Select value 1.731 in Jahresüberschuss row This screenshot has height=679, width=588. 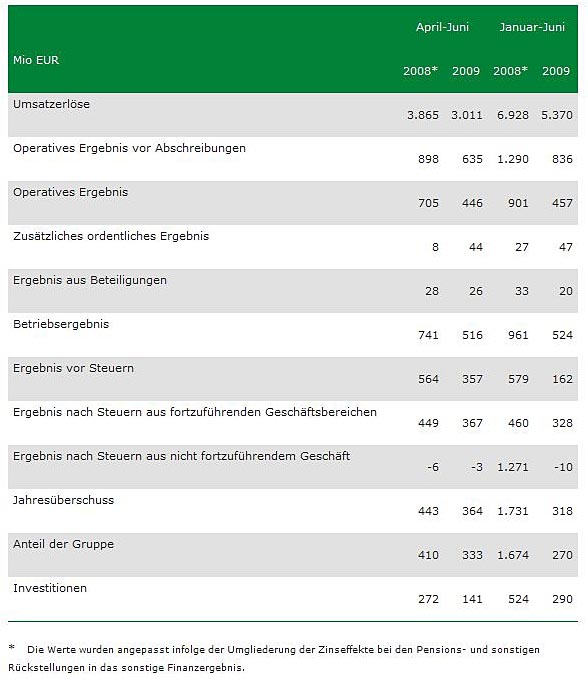click(x=513, y=511)
